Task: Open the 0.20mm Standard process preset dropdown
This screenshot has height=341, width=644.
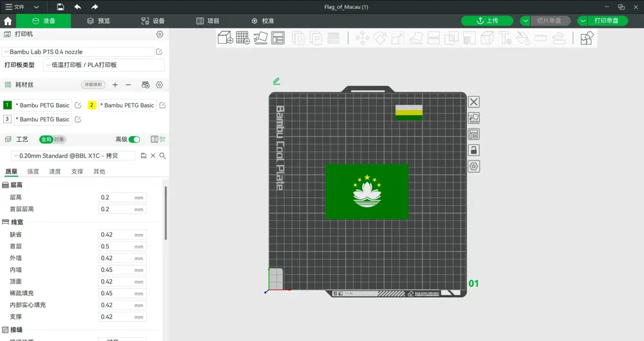Action: point(73,156)
